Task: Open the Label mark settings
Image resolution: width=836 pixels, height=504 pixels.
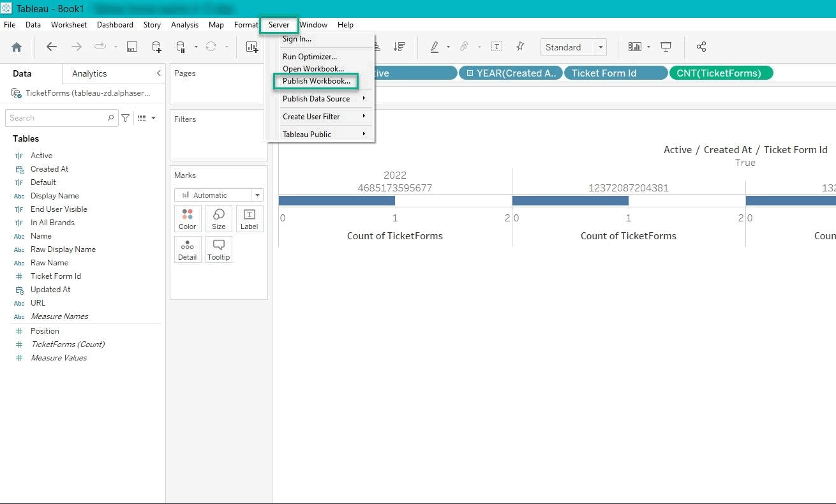Action: [x=249, y=219]
